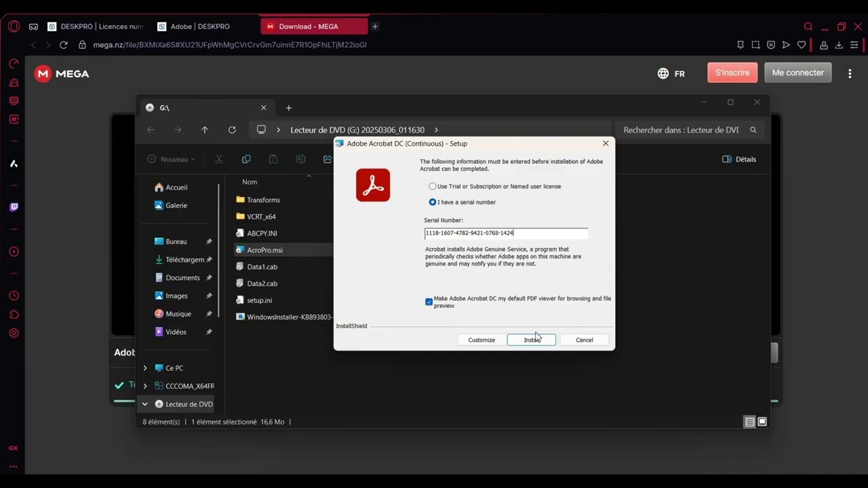The width and height of the screenshot is (868, 488).
Task: Click the Install button in Setup
Action: 532,340
